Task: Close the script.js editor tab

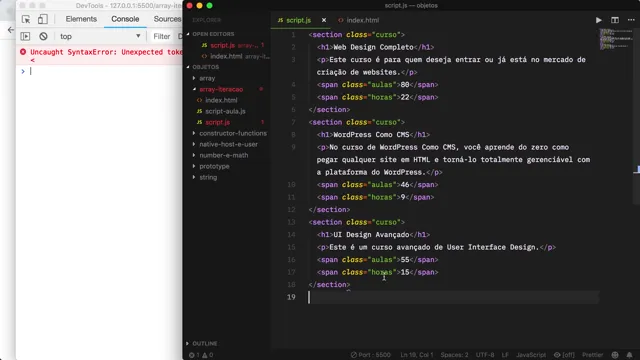Action: [324, 20]
